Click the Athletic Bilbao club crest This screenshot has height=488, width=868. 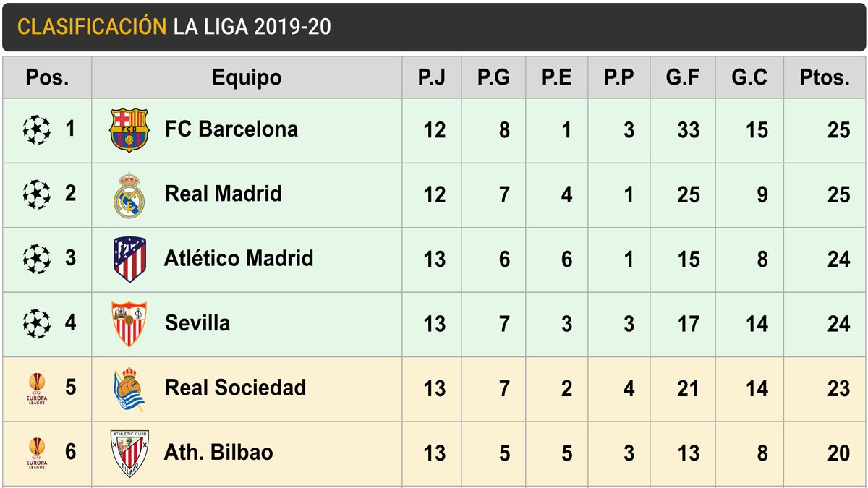pyautogui.click(x=129, y=453)
